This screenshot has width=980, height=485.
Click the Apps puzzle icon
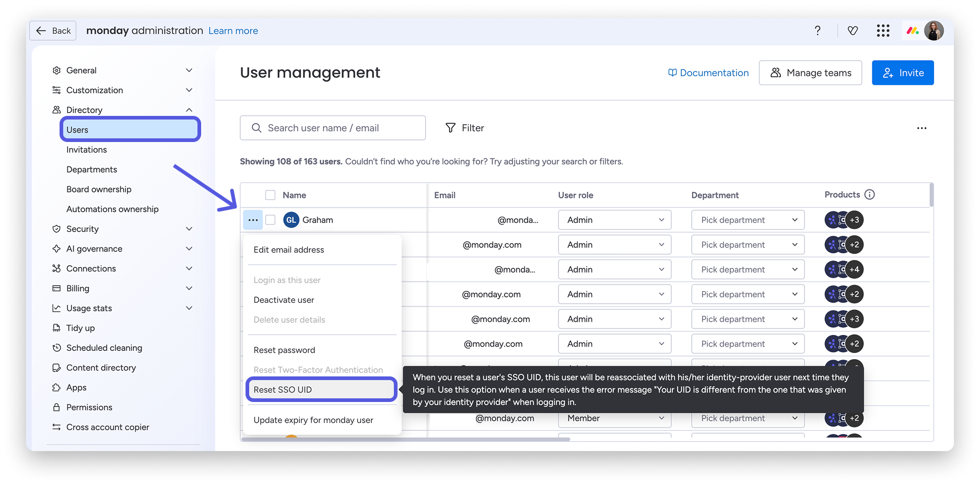coord(56,388)
